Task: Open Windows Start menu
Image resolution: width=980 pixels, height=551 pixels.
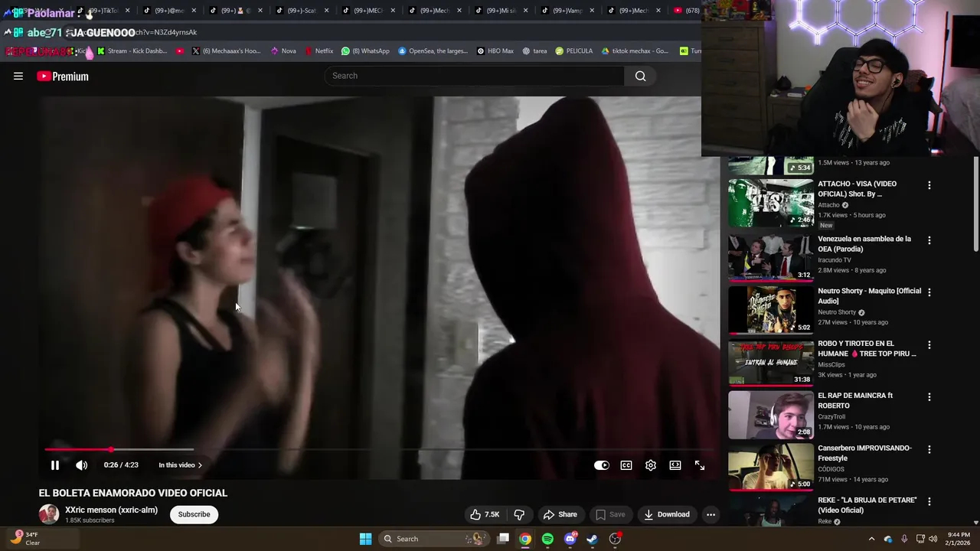Action: pos(366,539)
